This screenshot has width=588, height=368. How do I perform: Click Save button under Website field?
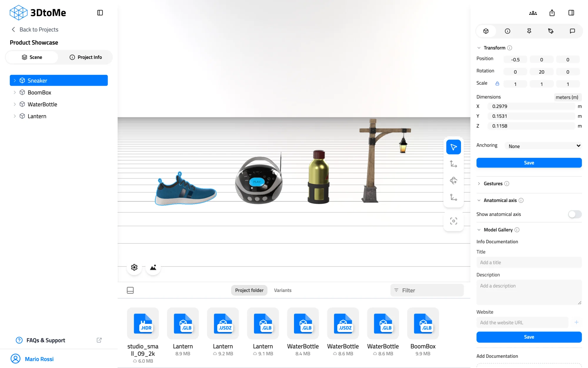coord(529,337)
